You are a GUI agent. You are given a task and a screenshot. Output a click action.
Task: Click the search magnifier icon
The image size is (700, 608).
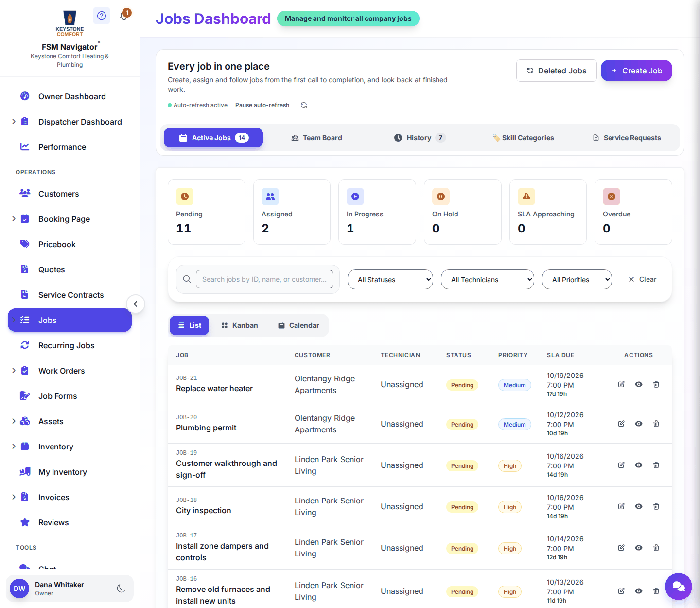click(187, 279)
